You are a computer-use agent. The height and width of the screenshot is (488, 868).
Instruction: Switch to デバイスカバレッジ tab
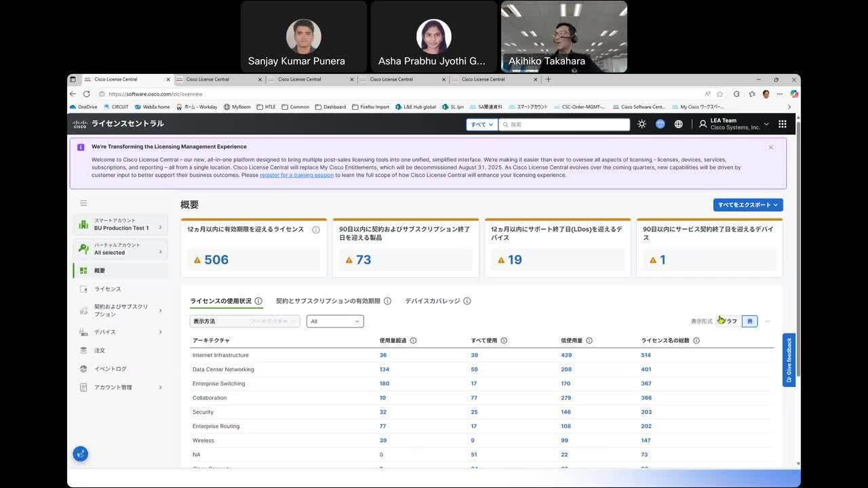pyautogui.click(x=432, y=301)
